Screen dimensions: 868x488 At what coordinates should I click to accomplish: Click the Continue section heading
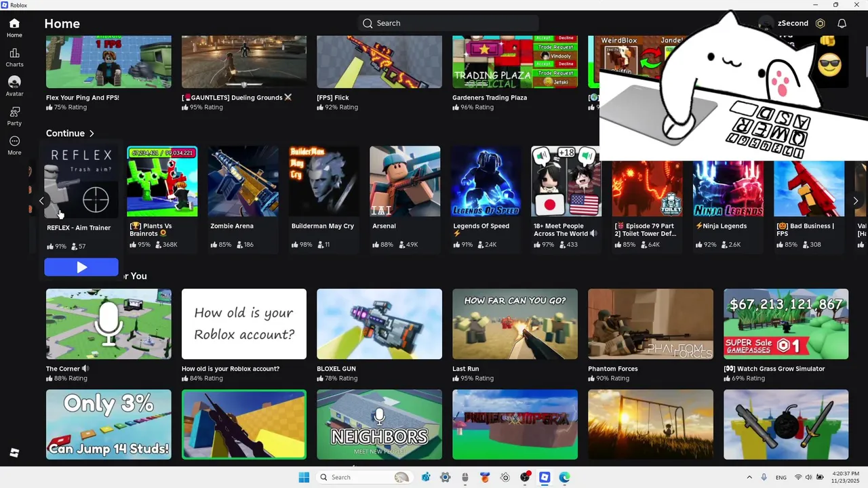click(x=65, y=134)
